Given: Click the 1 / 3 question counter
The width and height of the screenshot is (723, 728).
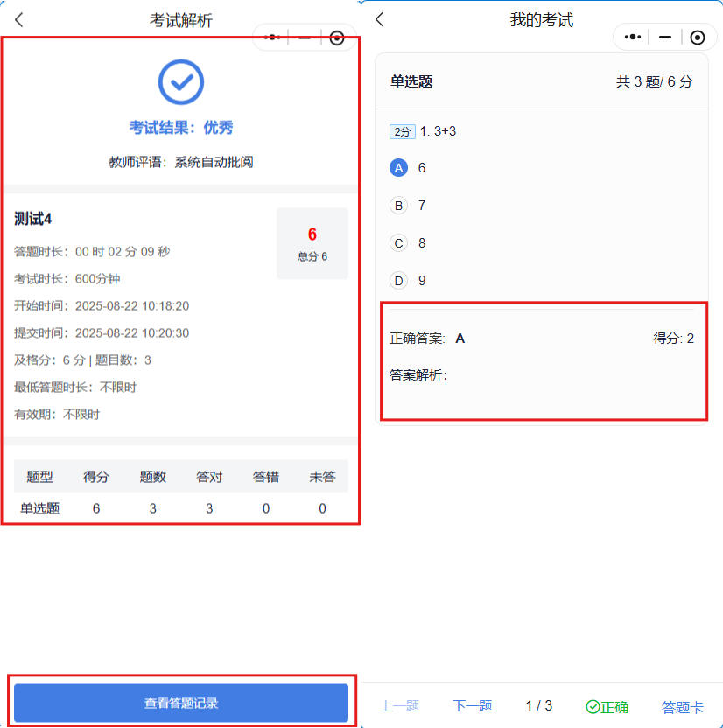Looking at the screenshot, I should click(x=538, y=705).
